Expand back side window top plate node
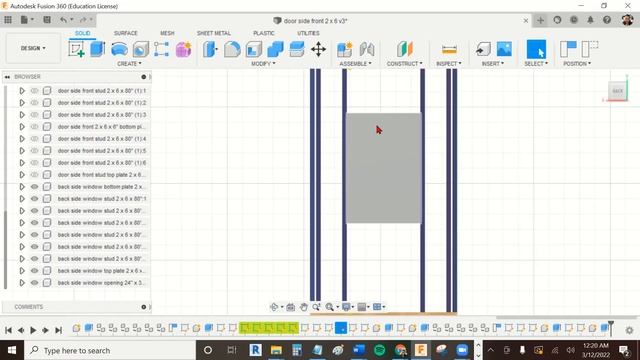 (22, 271)
